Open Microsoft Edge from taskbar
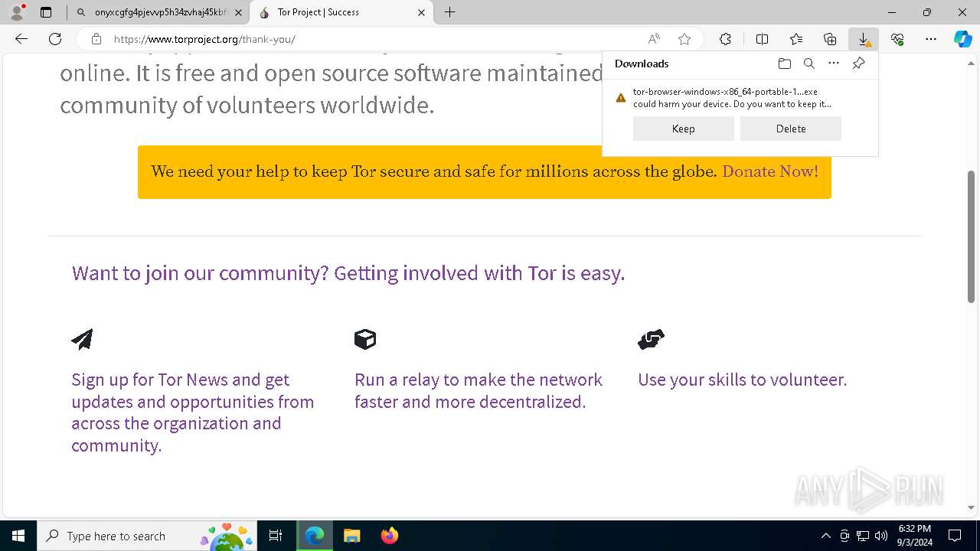The image size is (980, 551). pyautogui.click(x=315, y=536)
